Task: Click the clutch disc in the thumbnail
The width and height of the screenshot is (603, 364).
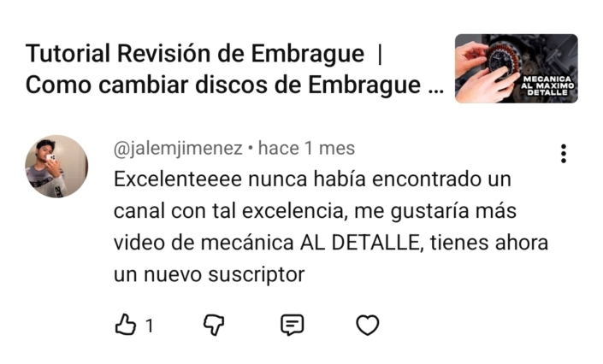Action: [502, 62]
